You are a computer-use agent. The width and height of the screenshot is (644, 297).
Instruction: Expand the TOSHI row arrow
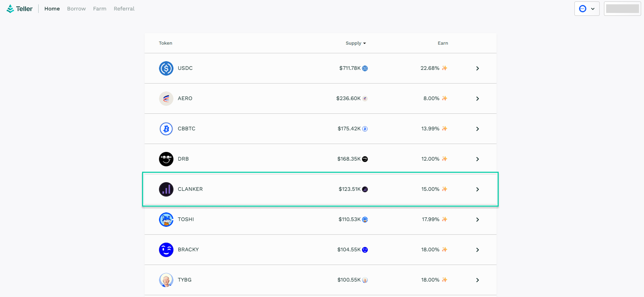[477, 220]
